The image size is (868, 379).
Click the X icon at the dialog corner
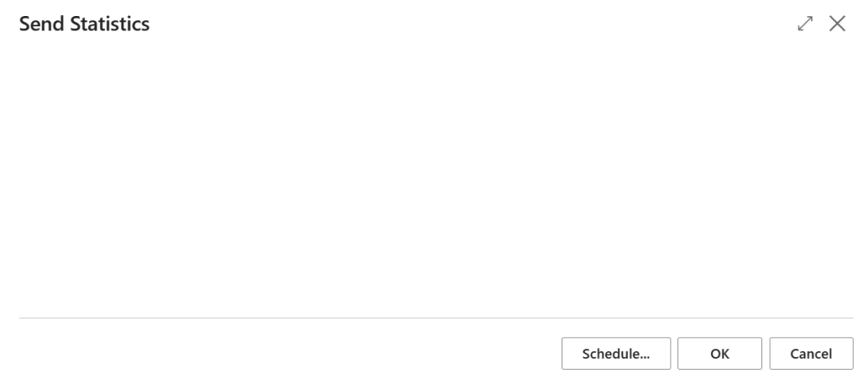(x=837, y=23)
